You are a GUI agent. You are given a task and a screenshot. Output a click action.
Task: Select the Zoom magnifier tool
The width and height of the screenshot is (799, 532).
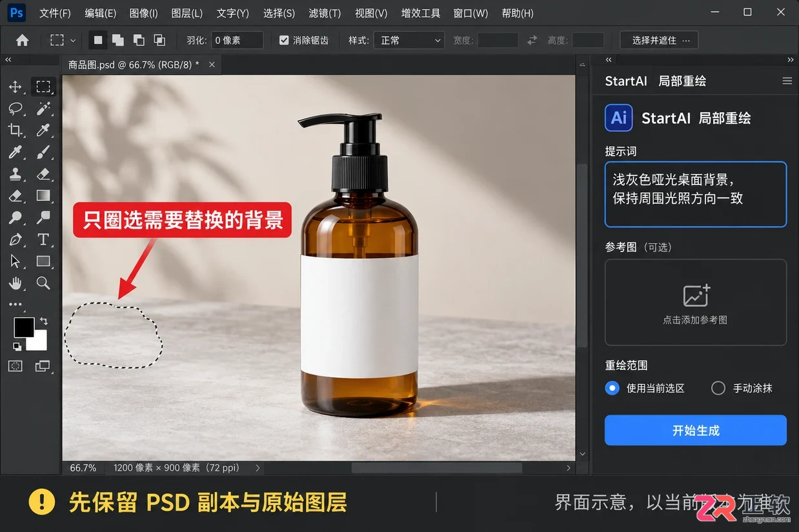43,283
